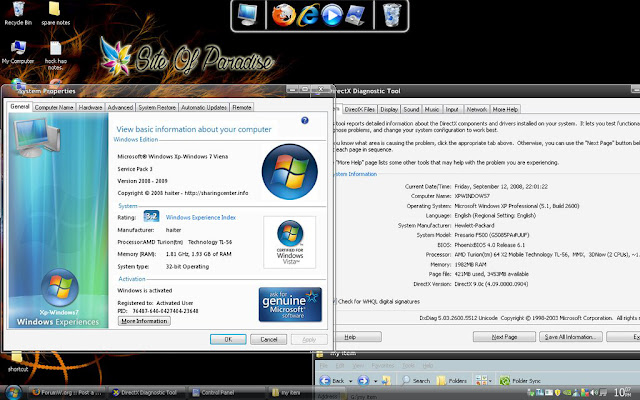Click the address field in my item window
This screenshot has width=640, height=400.
(492, 396)
